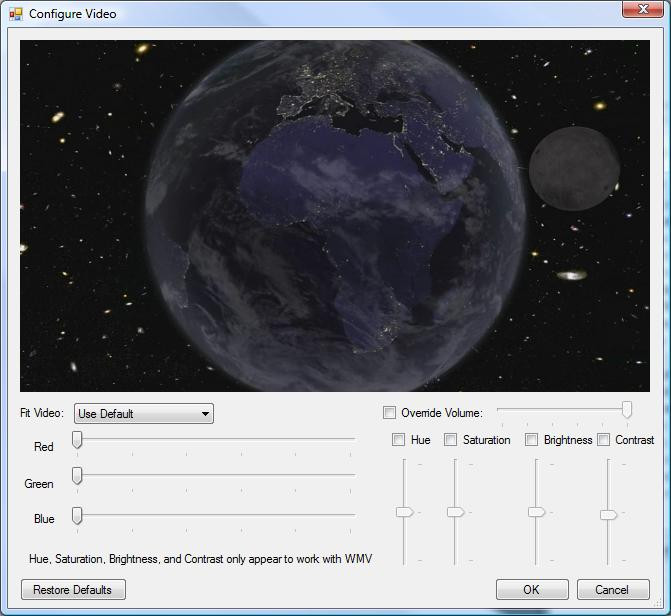The width and height of the screenshot is (671, 616).
Task: Click the Hue vertical slider thumb
Action: (405, 512)
